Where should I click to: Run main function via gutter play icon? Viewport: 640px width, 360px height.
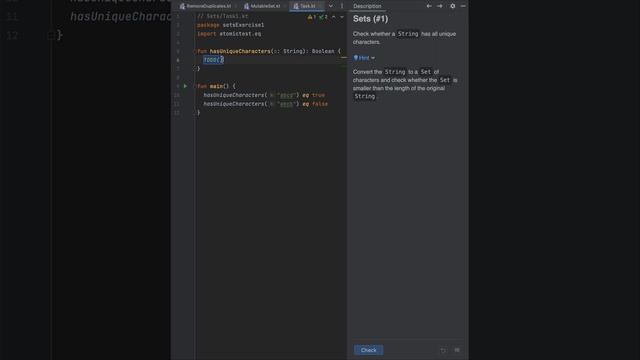(x=185, y=86)
